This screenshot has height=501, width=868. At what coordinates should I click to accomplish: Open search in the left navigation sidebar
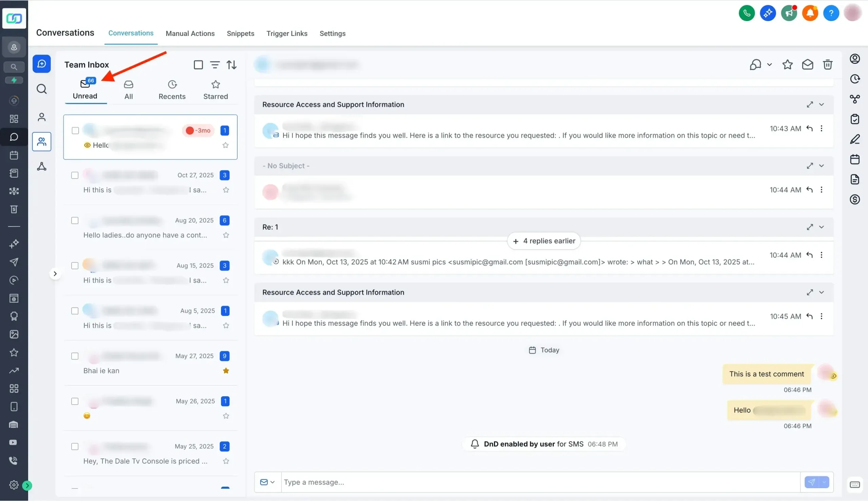14,67
